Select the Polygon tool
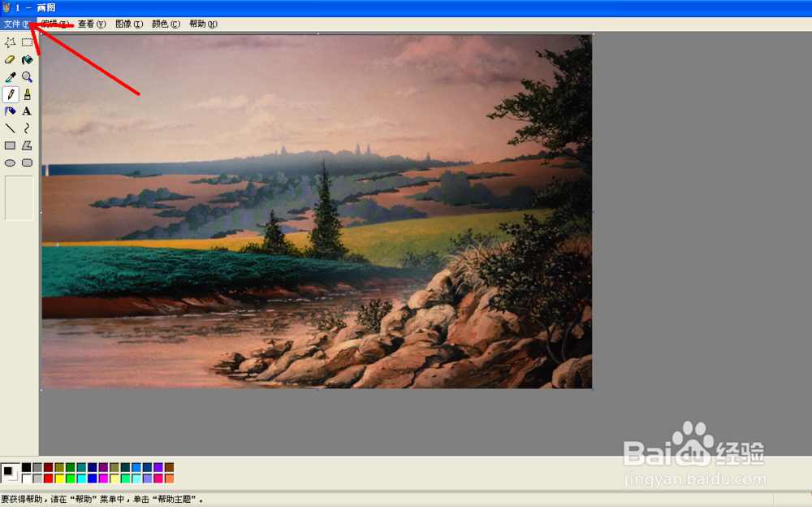Screen dimensions: 812x507 coord(27,145)
